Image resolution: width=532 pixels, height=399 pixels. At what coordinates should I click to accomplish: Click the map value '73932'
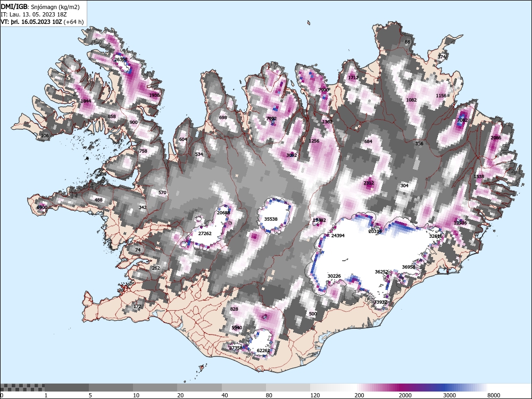point(380,302)
